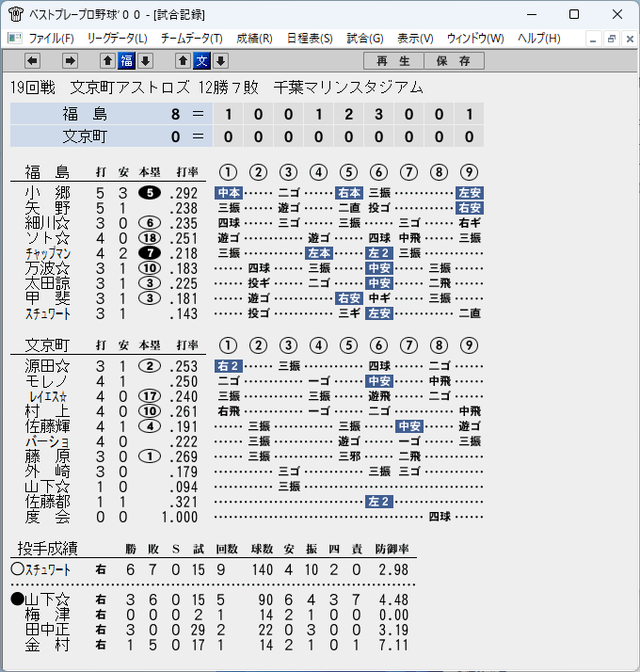Open the リーグデータ(L) menu

(117, 39)
